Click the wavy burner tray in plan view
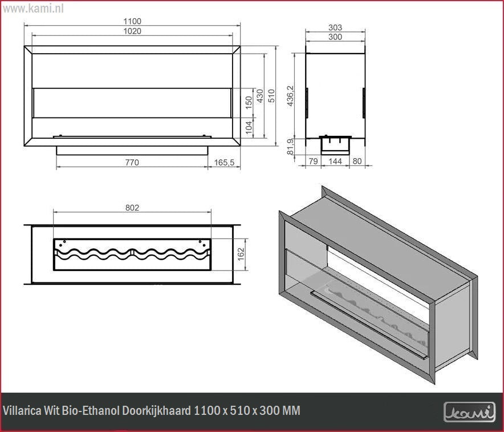This screenshot has width=504, height=432. (132, 254)
